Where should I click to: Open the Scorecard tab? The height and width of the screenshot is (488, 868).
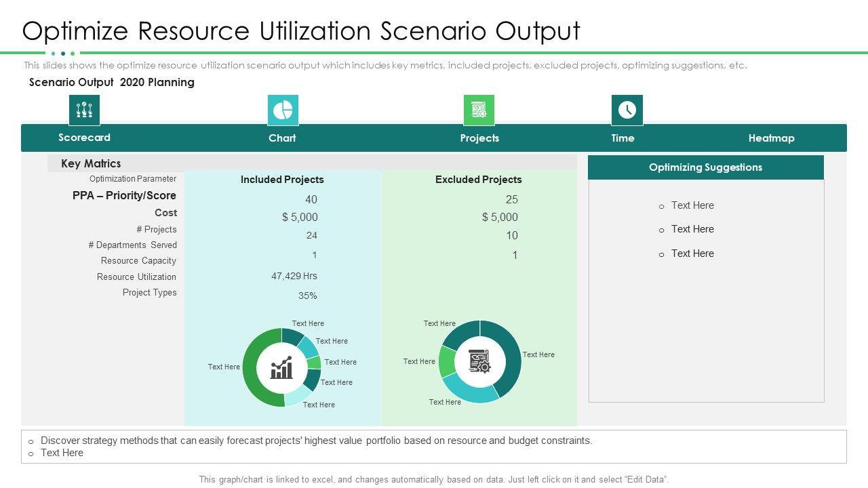tap(84, 138)
